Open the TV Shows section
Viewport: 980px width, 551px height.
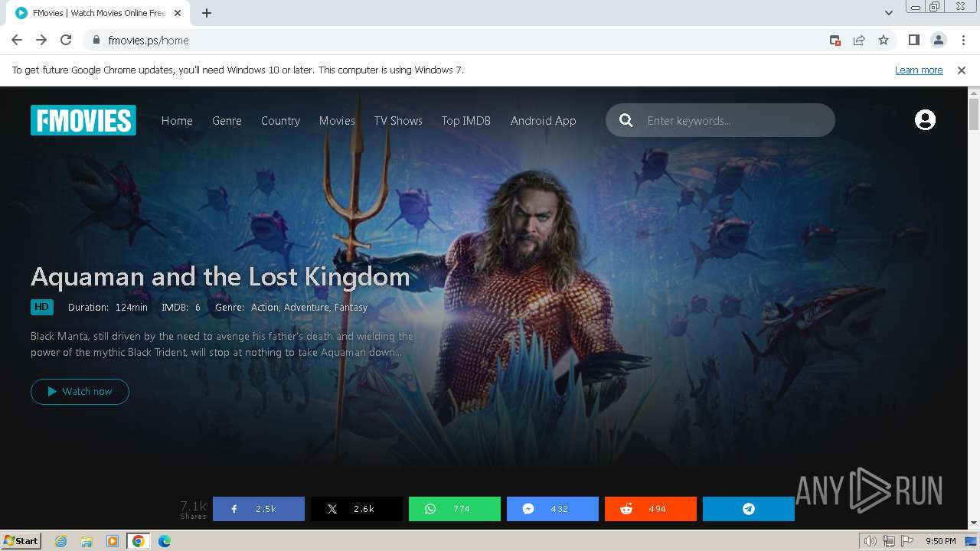(398, 120)
